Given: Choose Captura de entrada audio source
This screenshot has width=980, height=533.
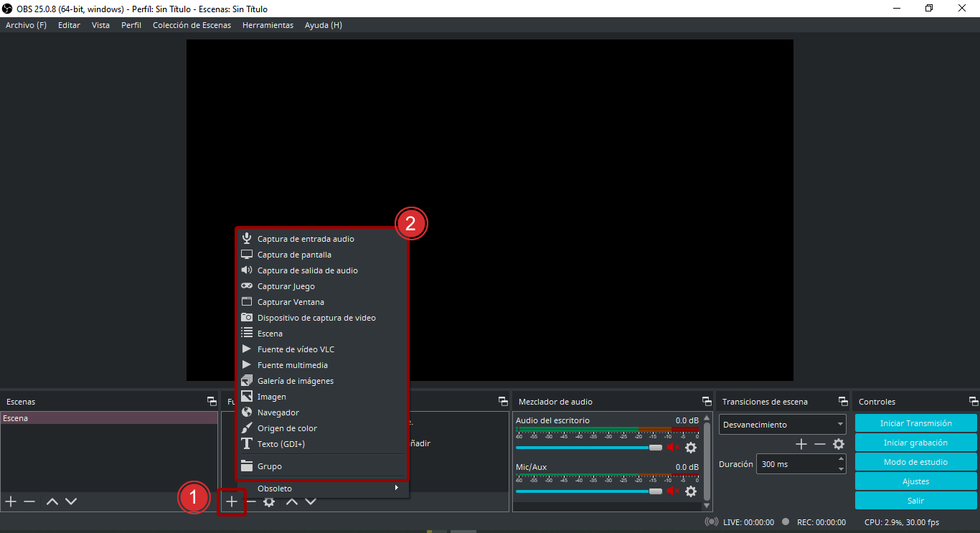Looking at the screenshot, I should (322, 239).
